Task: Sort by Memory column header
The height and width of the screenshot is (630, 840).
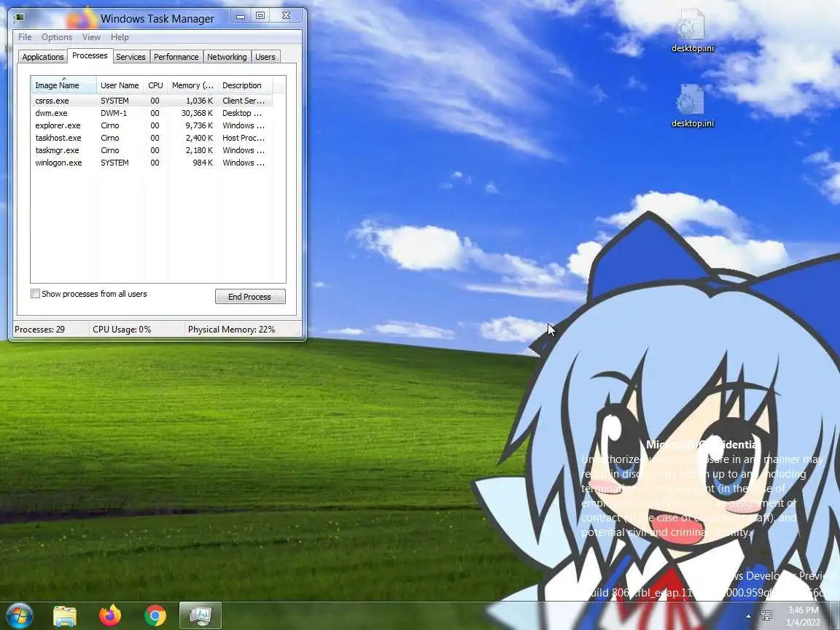Action: coord(192,85)
